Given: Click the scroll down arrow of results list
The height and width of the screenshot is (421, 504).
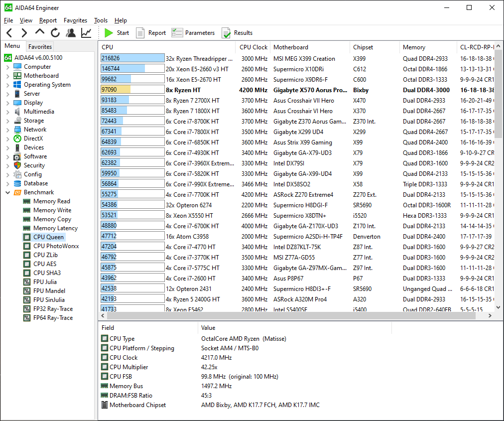Looking at the screenshot, I should point(498,307).
